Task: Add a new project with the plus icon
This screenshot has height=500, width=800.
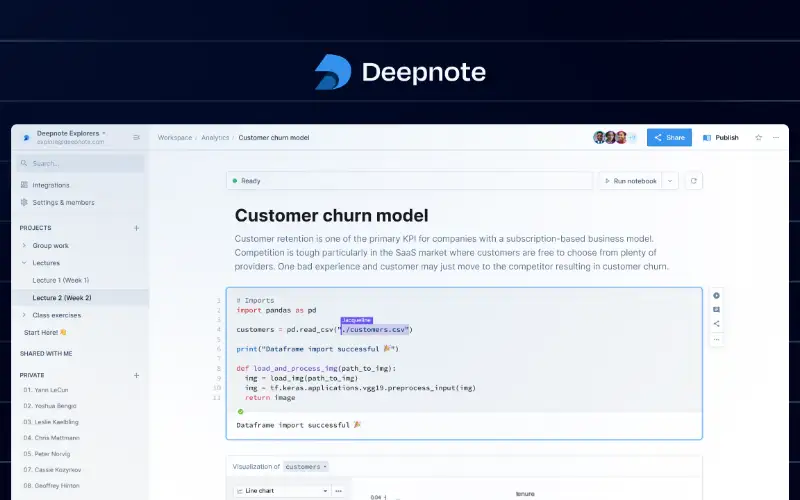Action: pyautogui.click(x=136, y=228)
